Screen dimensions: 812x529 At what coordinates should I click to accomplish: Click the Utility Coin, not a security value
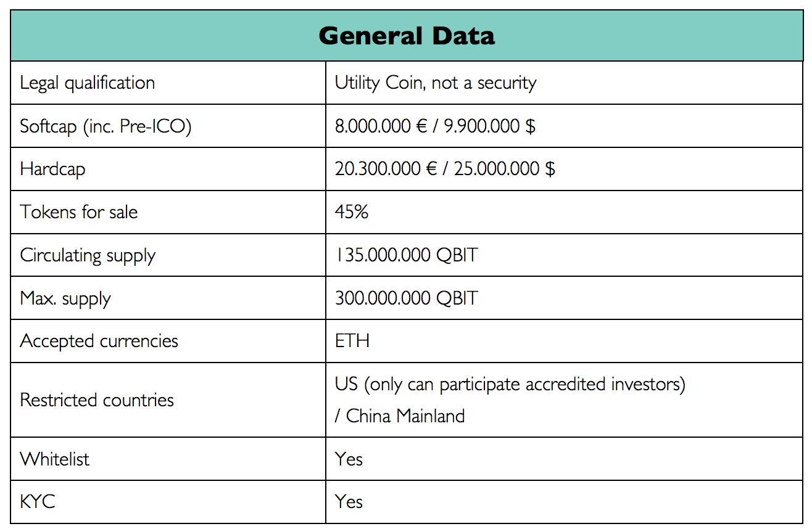[436, 83]
